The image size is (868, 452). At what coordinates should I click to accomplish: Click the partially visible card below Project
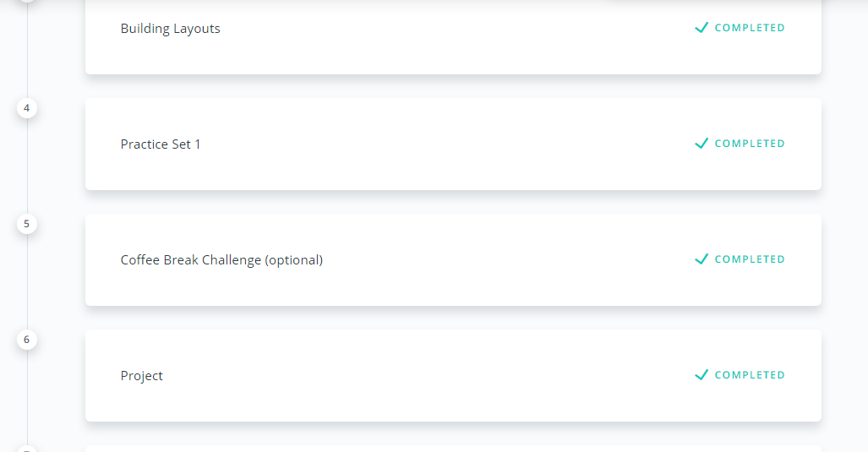pyautogui.click(x=453, y=449)
